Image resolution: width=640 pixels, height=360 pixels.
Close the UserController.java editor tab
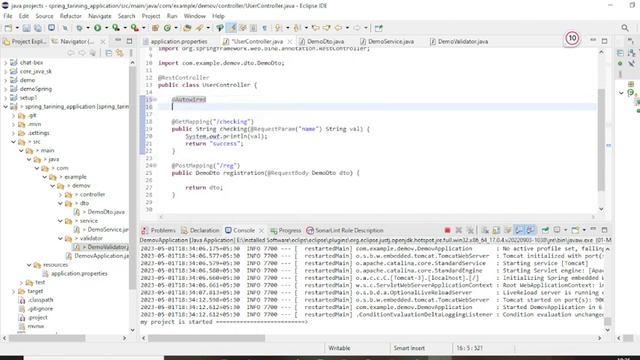coord(290,42)
